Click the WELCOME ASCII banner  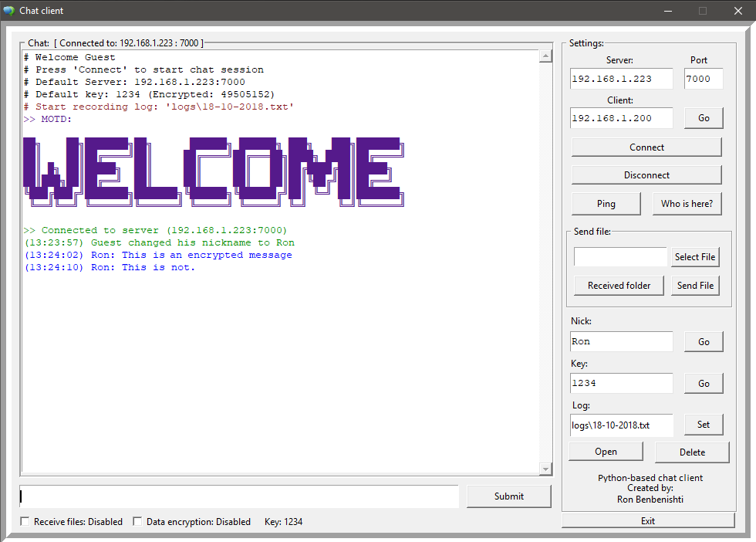click(214, 172)
